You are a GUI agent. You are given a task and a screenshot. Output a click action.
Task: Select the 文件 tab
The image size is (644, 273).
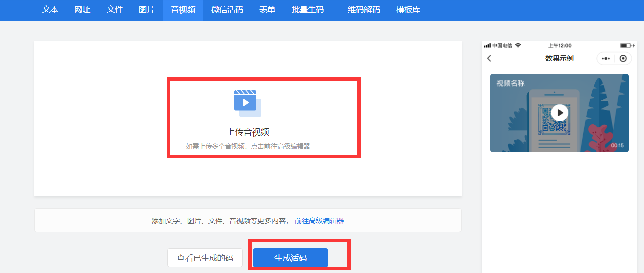click(115, 10)
